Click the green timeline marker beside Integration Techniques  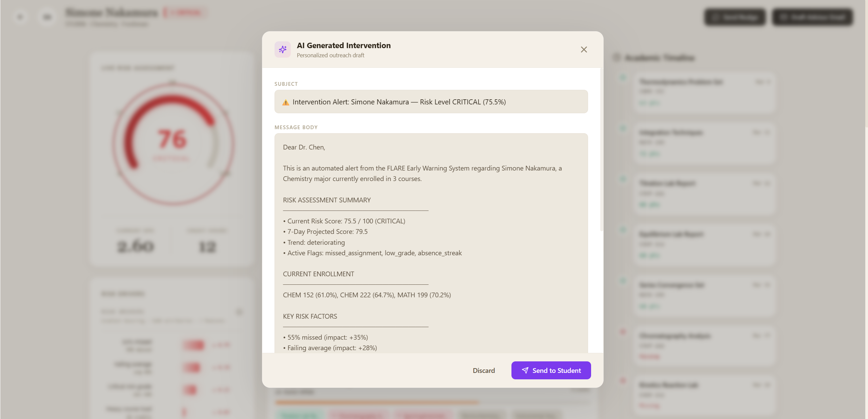[x=623, y=128]
